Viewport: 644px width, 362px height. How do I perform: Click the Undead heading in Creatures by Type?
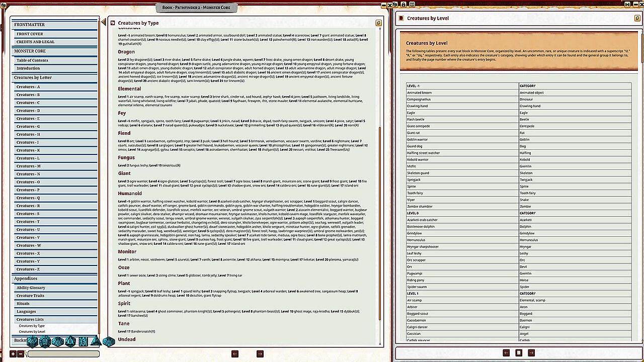click(x=127, y=339)
